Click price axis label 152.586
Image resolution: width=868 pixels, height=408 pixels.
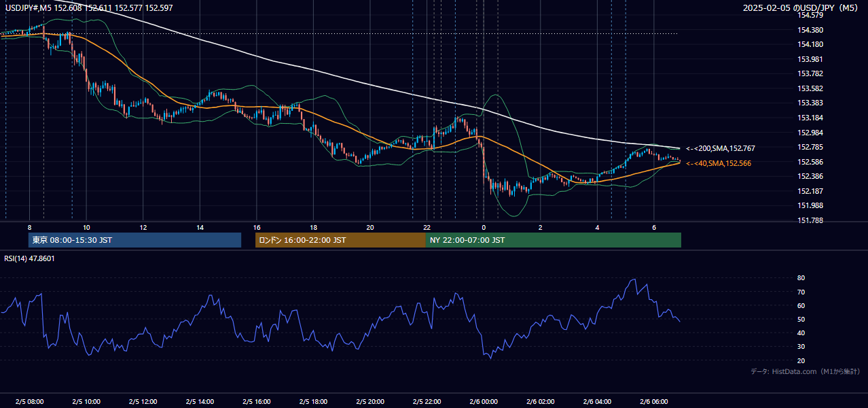pyautogui.click(x=810, y=162)
